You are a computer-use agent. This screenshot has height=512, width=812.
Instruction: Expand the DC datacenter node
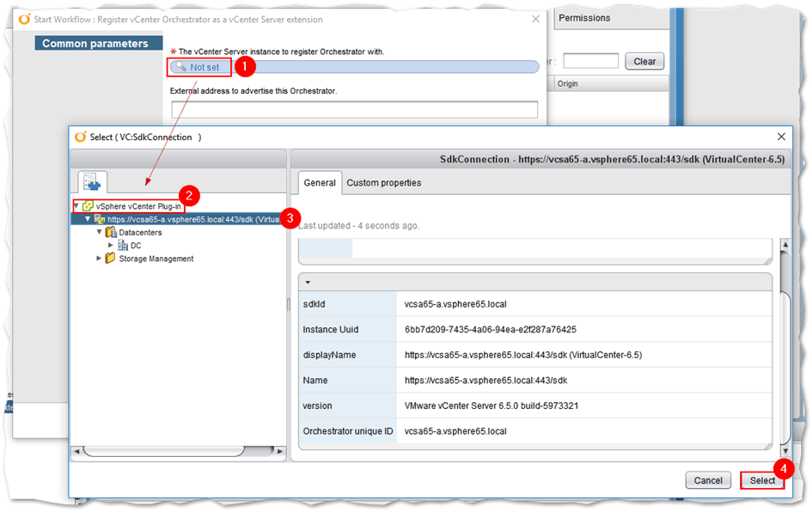[110, 246]
